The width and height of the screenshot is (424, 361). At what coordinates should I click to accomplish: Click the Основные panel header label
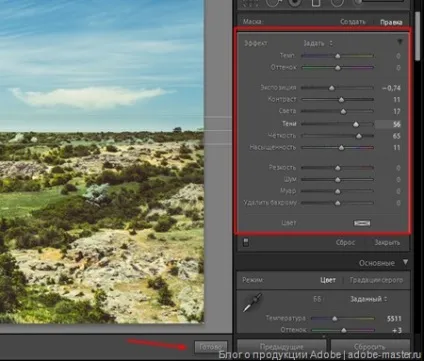tap(377, 263)
